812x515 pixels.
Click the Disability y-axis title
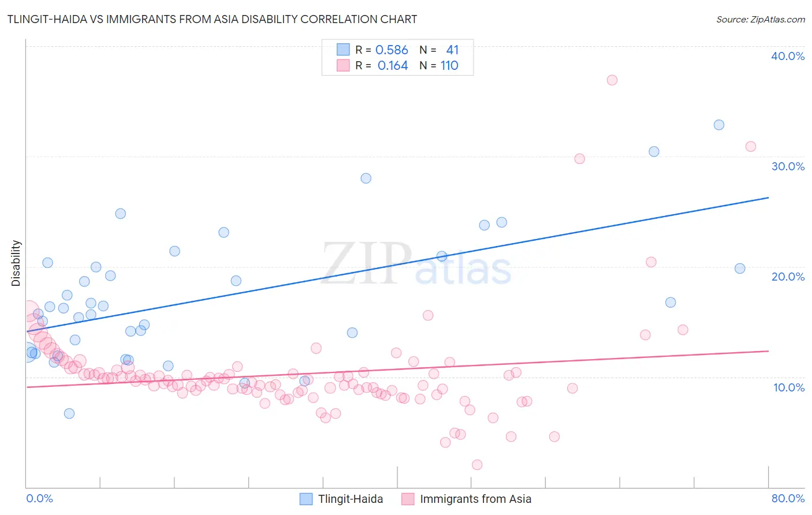(16, 263)
